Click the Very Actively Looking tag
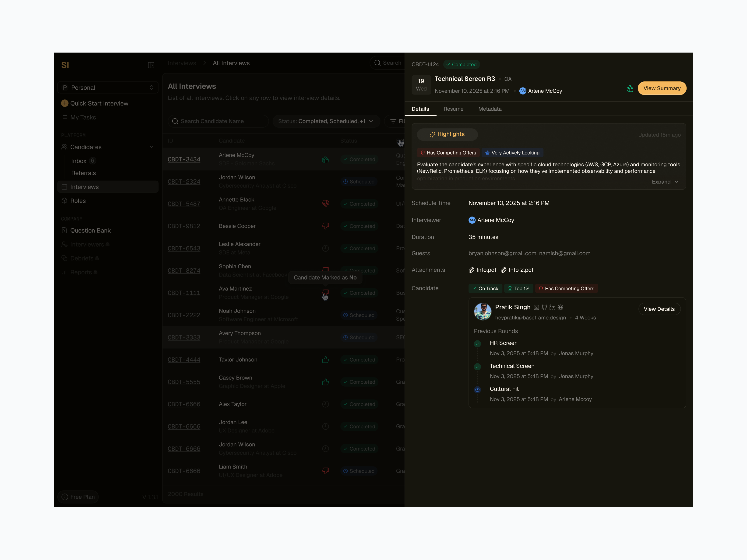This screenshot has width=747, height=560. [512, 153]
